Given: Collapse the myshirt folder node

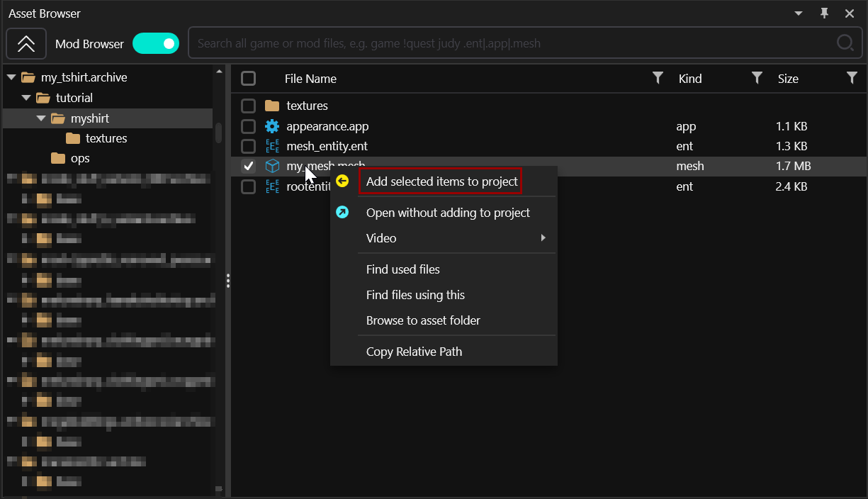Looking at the screenshot, I should [x=41, y=118].
